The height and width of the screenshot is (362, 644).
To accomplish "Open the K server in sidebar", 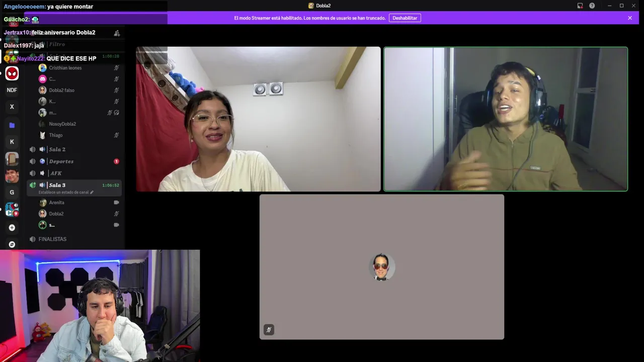I will coord(12,142).
